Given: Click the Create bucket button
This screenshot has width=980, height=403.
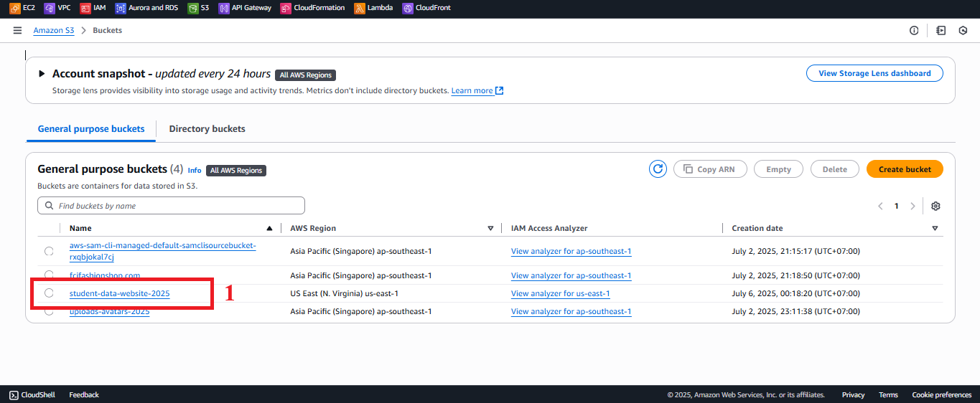Looking at the screenshot, I should [905, 169].
